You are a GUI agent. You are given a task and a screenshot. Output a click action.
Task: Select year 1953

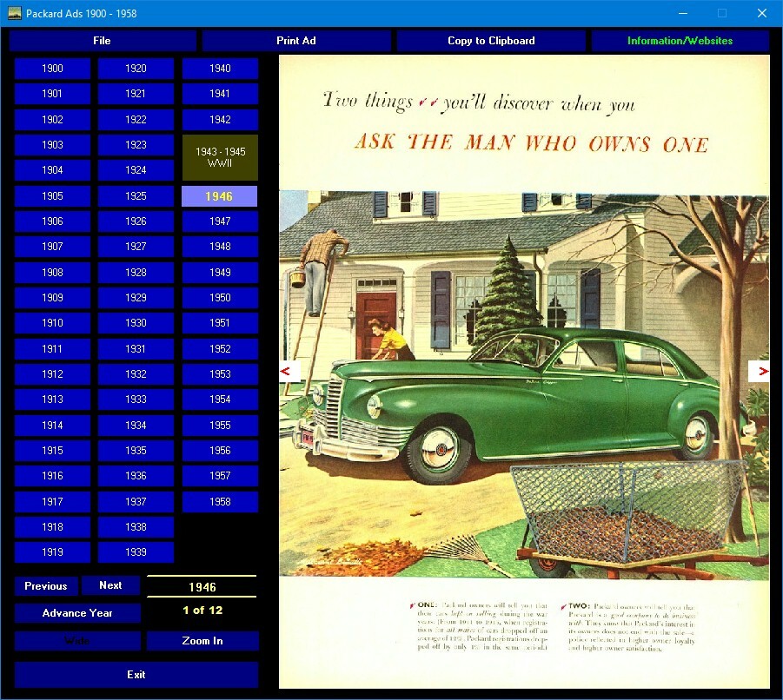(220, 374)
